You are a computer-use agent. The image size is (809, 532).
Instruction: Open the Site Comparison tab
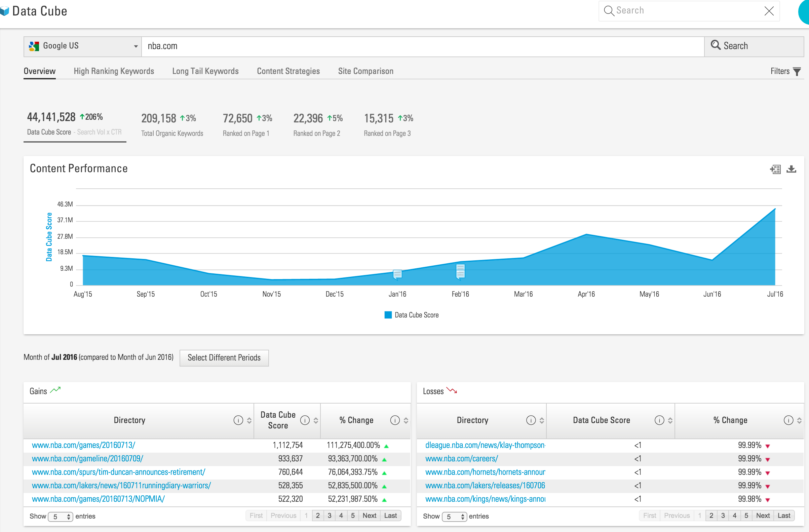coord(365,71)
